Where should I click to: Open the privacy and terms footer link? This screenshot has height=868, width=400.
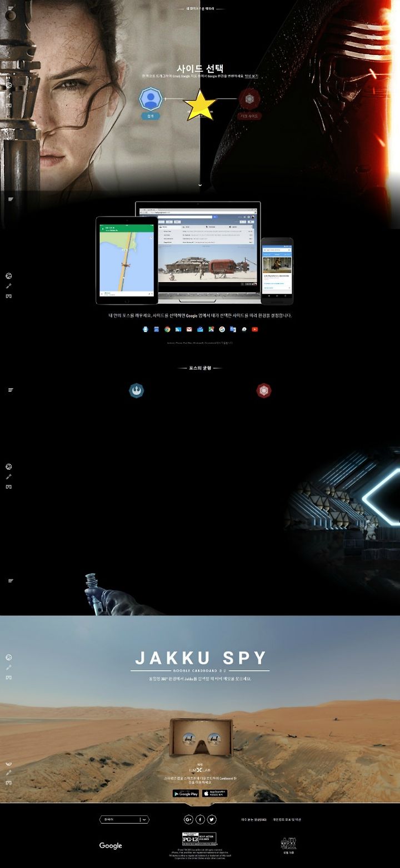287,820
